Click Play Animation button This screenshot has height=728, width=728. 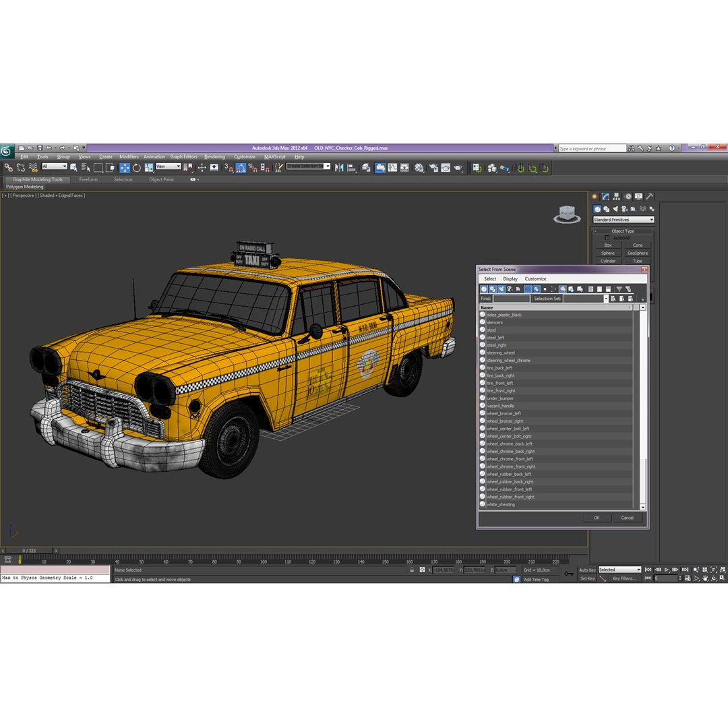coord(667,570)
